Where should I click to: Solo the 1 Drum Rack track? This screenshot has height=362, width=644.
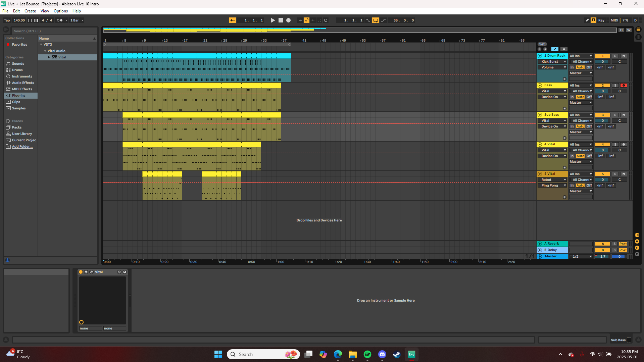[x=615, y=56]
